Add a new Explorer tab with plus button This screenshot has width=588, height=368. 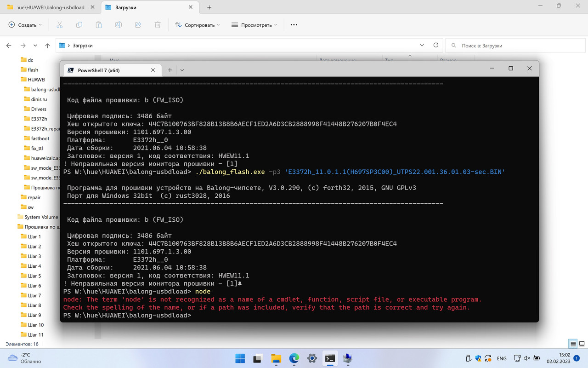[209, 7]
